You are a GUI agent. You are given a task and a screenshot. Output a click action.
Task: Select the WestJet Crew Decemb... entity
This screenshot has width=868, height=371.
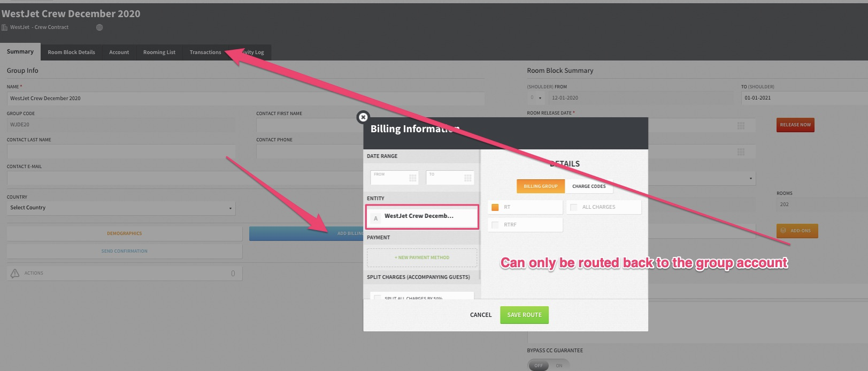[x=422, y=217]
